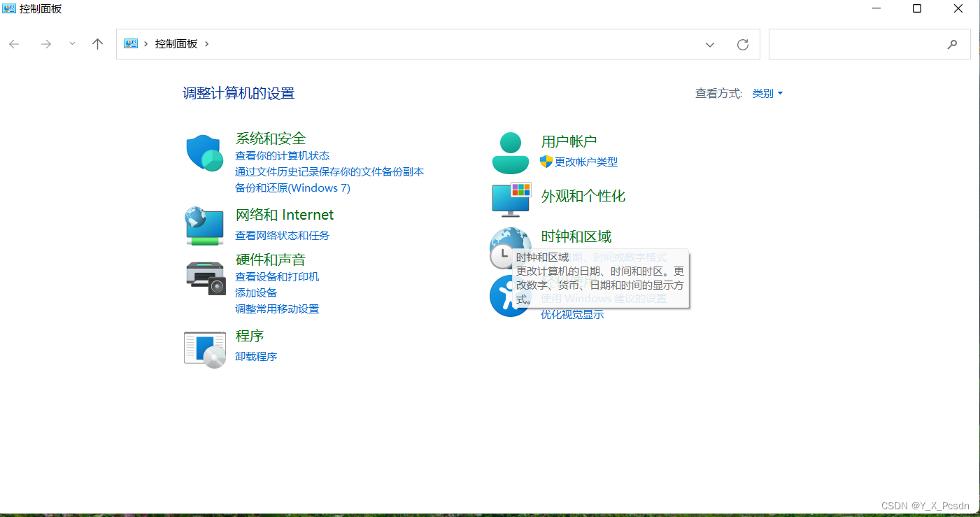980x517 pixels.
Task: Open 调整常用移动设置 link
Action: pyautogui.click(x=277, y=309)
